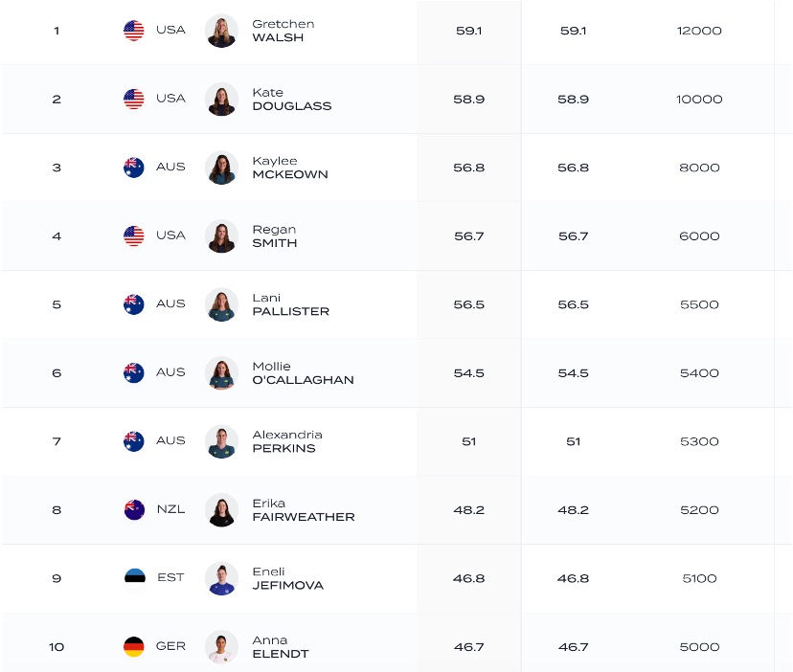This screenshot has height=672, width=793.
Task: Click Eneli Jefimova's profile picture
Action: [221, 578]
